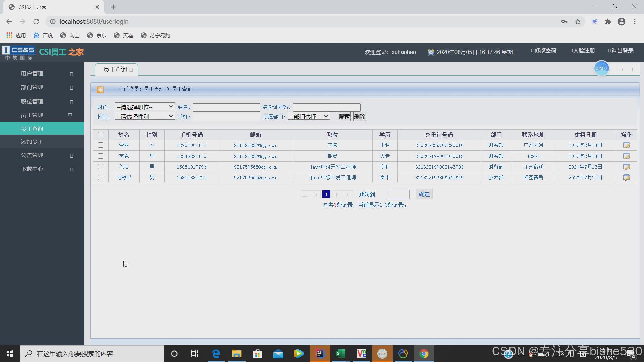
Task: Click edit icon for 吃撒出 row
Action: (626, 178)
